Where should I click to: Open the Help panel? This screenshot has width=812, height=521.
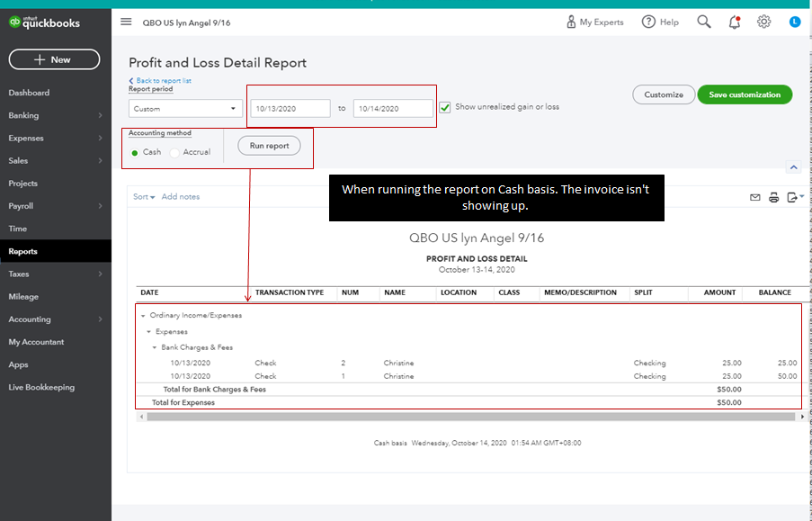pyautogui.click(x=660, y=22)
